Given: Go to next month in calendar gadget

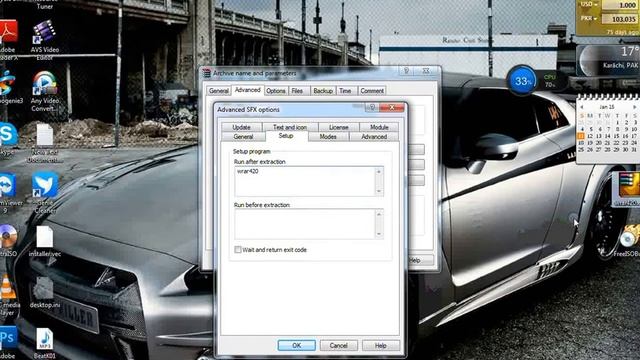Looking at the screenshot, I should point(635,107).
